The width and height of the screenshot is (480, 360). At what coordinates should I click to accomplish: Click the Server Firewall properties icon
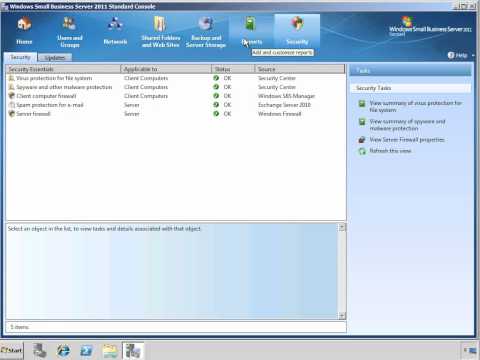[362, 140]
